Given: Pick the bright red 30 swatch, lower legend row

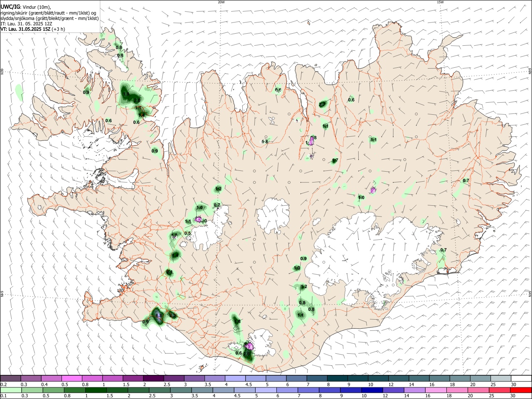Looking at the screenshot, I should pyautogui.click(x=520, y=390).
